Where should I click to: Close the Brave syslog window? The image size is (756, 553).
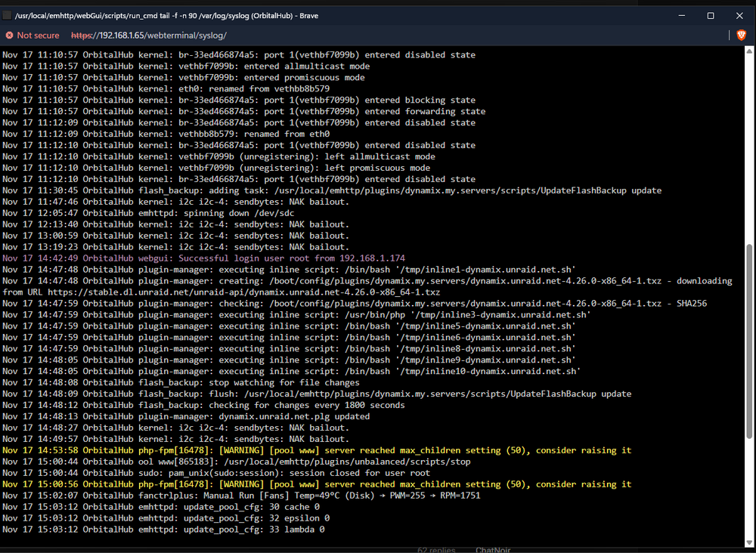(x=739, y=15)
